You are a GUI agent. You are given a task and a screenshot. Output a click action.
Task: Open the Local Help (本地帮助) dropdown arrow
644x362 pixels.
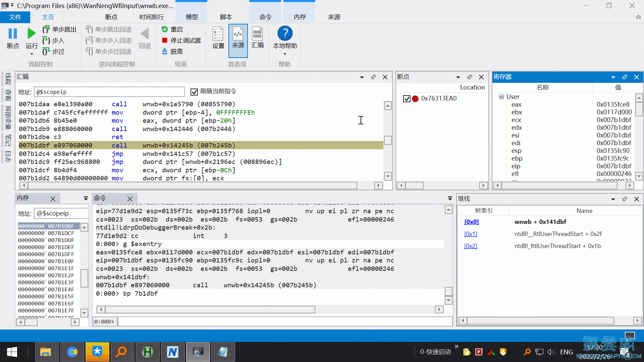[x=285, y=54]
